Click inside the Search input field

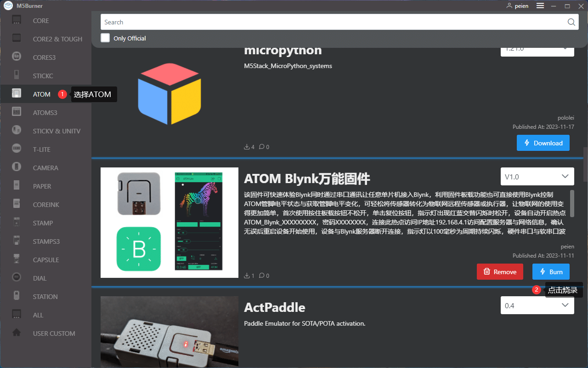(322, 22)
